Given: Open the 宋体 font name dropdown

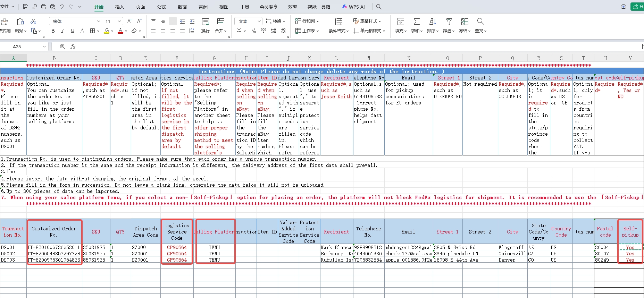Looking at the screenshot, I should 98,21.
